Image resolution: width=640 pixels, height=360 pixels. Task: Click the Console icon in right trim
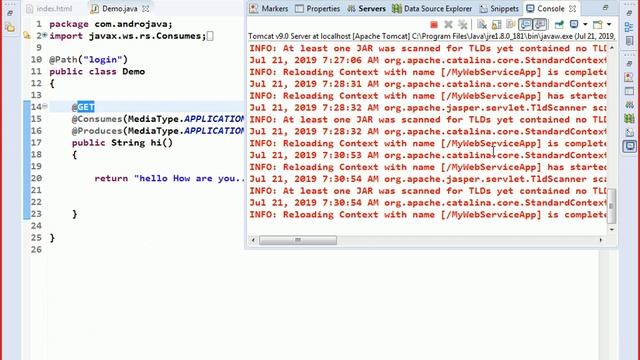click(x=629, y=146)
